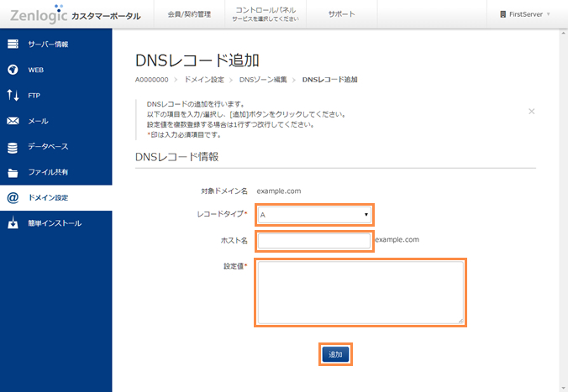
Task: Click the database icon in sidebar
Action: [13, 147]
